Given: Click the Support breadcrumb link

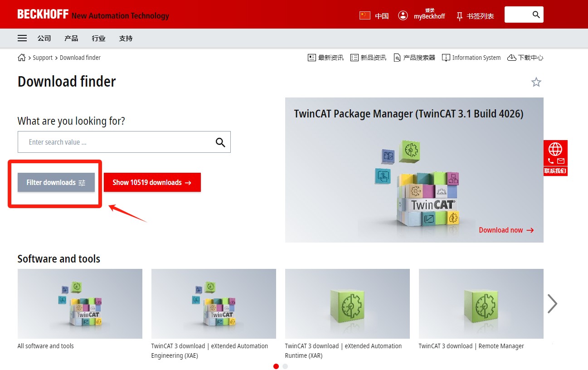Looking at the screenshot, I should pos(43,58).
